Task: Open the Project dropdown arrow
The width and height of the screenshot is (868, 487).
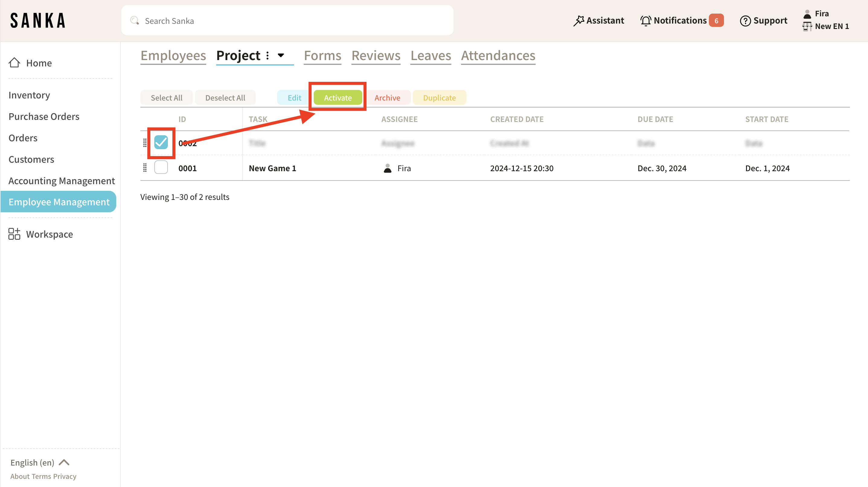Action: pos(281,55)
